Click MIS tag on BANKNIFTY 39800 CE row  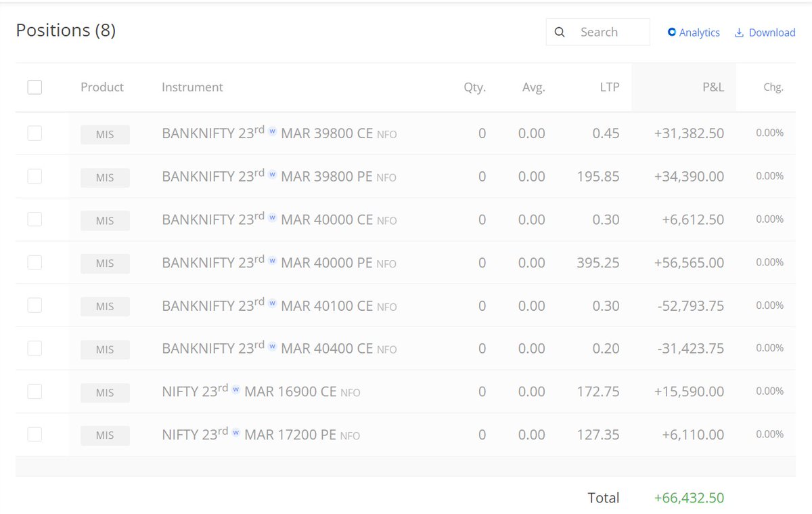[105, 134]
